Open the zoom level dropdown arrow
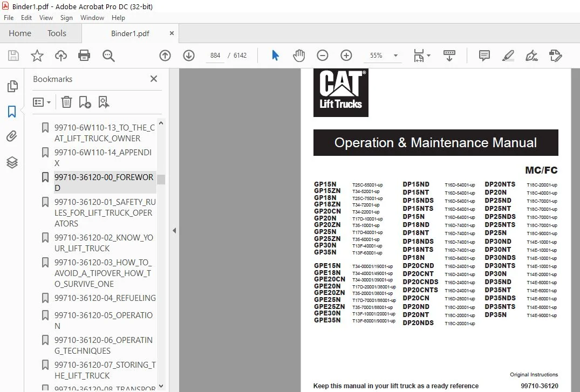Image resolution: width=580 pixels, height=392 pixels. click(395, 56)
